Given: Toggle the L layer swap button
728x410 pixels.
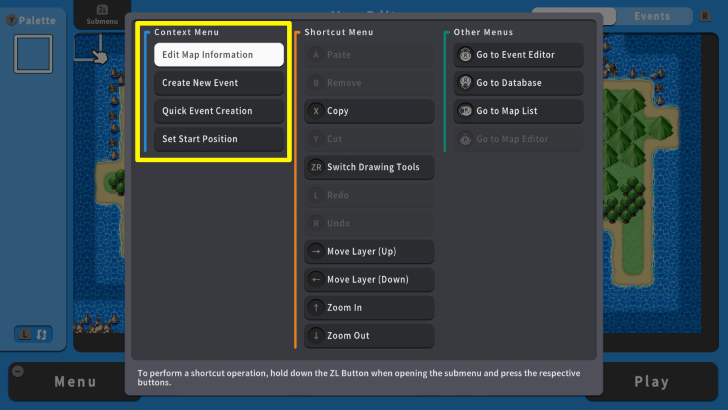Looking at the screenshot, I should [x=33, y=334].
